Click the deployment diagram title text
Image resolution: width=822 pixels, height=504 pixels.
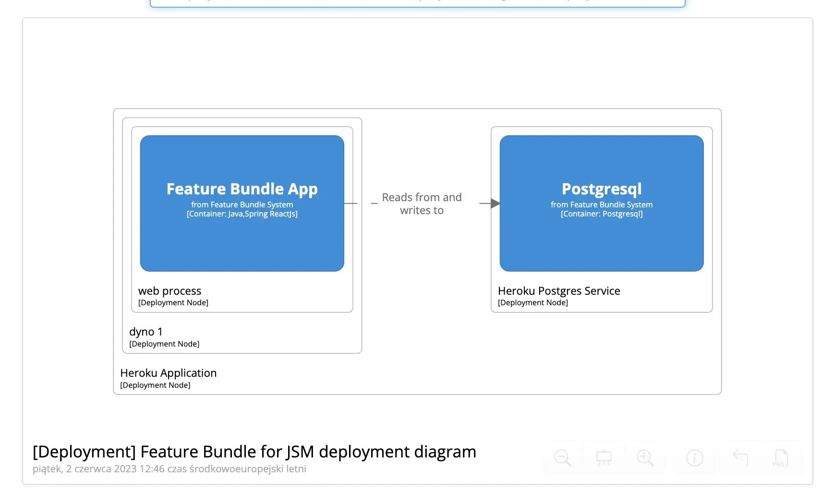point(254,452)
